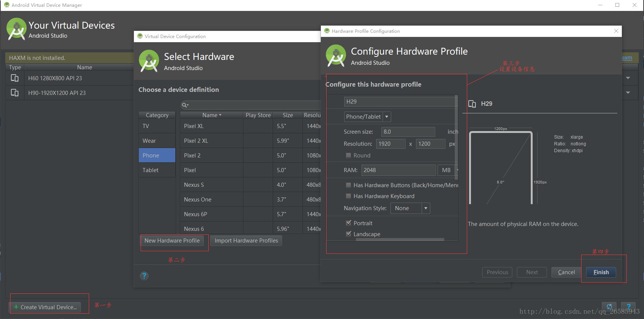Click the H29 device icon in preview panel
The height and width of the screenshot is (319, 644).
tap(472, 104)
